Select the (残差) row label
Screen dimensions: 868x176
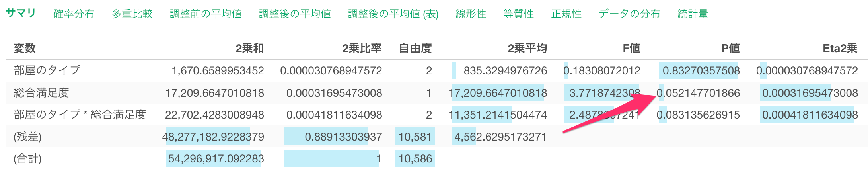point(27,137)
